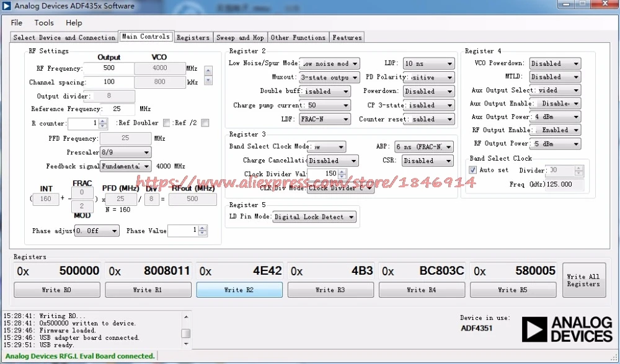Click the Write R5 button
The width and height of the screenshot is (620, 364).
click(513, 290)
